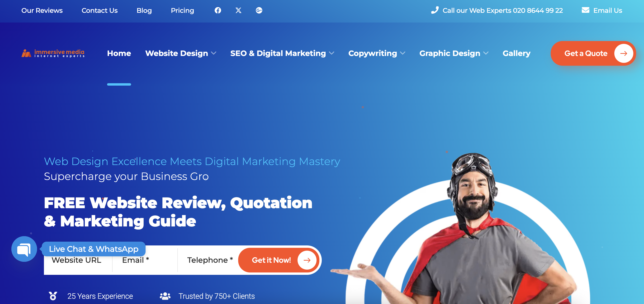Click the phone icon beside Web Experts number

tap(435, 10)
